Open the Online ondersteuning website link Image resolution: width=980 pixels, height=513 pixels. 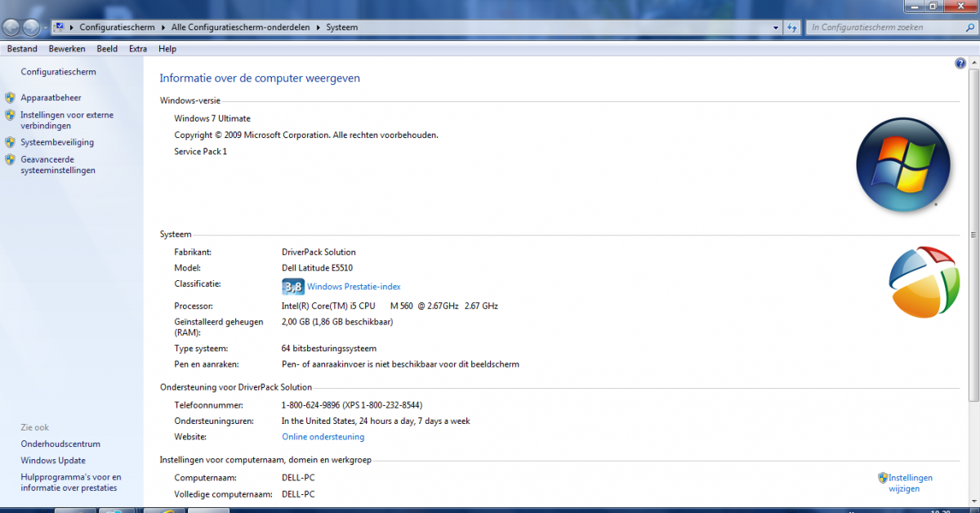(323, 437)
